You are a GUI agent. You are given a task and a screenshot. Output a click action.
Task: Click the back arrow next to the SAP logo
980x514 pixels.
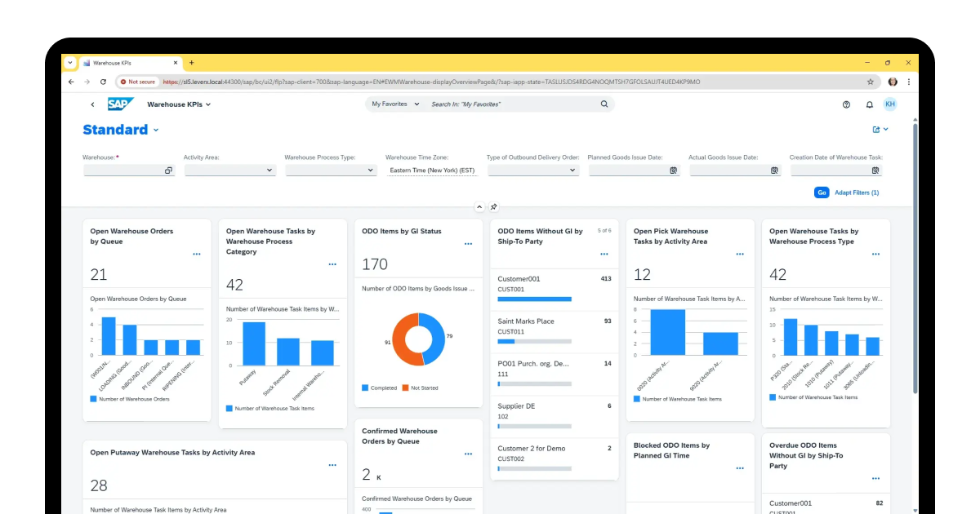[x=92, y=104]
